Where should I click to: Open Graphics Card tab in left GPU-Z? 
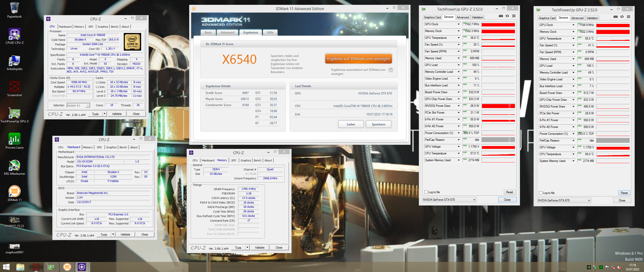(432, 17)
